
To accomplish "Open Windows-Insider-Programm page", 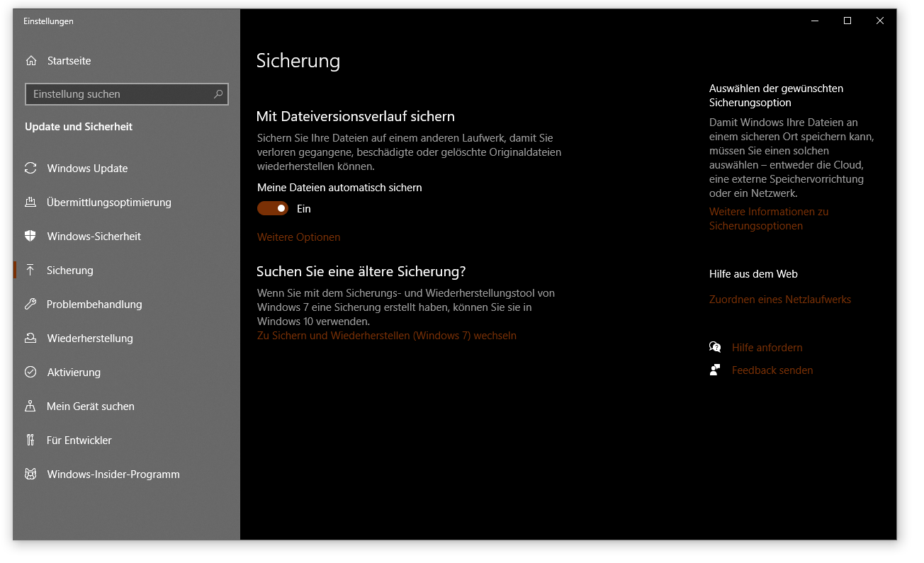I will [127, 474].
